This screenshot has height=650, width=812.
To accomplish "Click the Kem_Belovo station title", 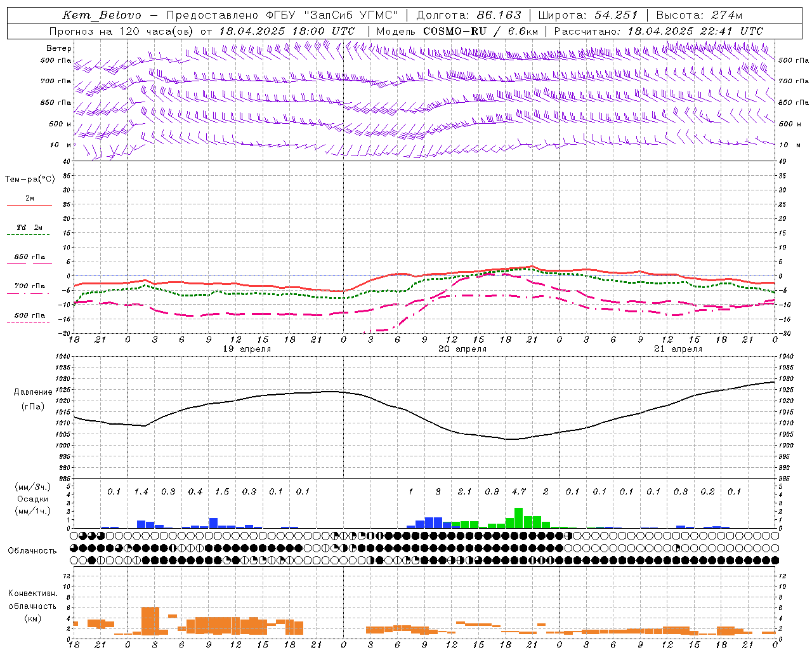I will [x=102, y=15].
